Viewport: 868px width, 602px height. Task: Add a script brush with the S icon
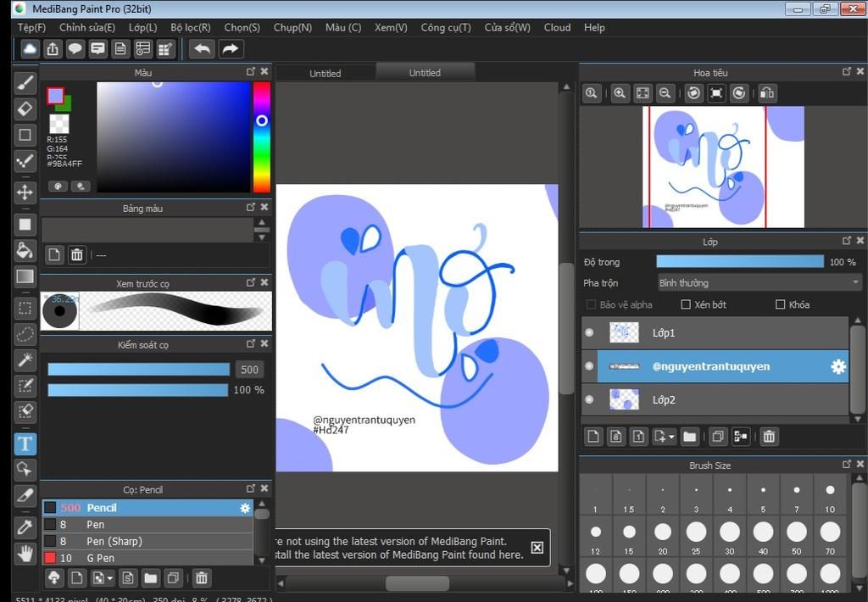128,578
